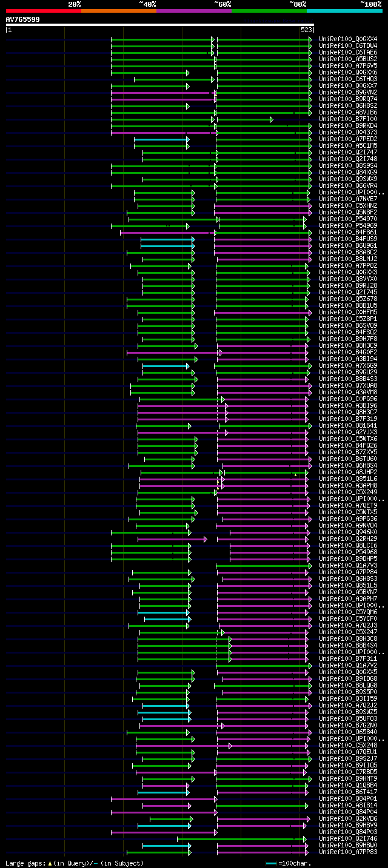Click UniRef100_Q2RH29 label
The width and height of the screenshot is (388, 868).
tap(348, 538)
